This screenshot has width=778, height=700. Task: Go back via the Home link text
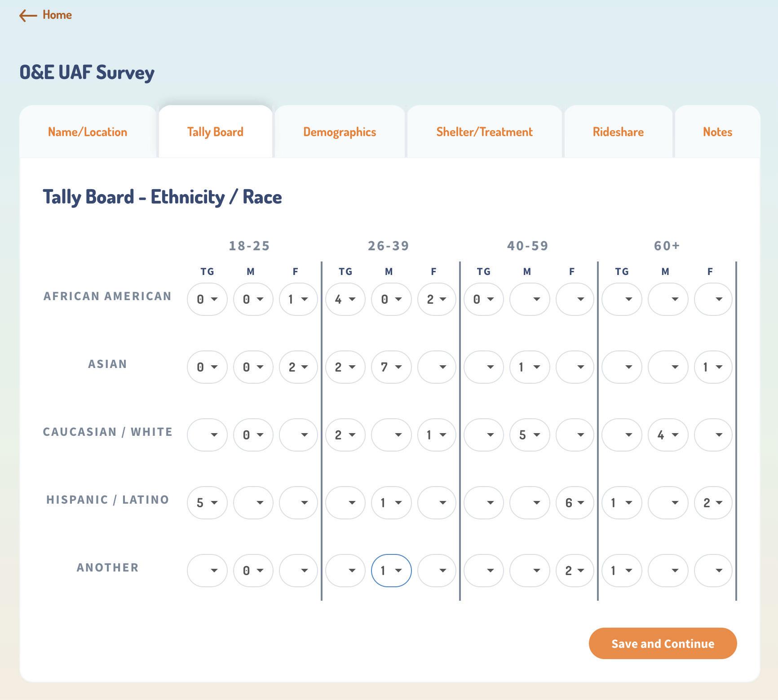57,15
